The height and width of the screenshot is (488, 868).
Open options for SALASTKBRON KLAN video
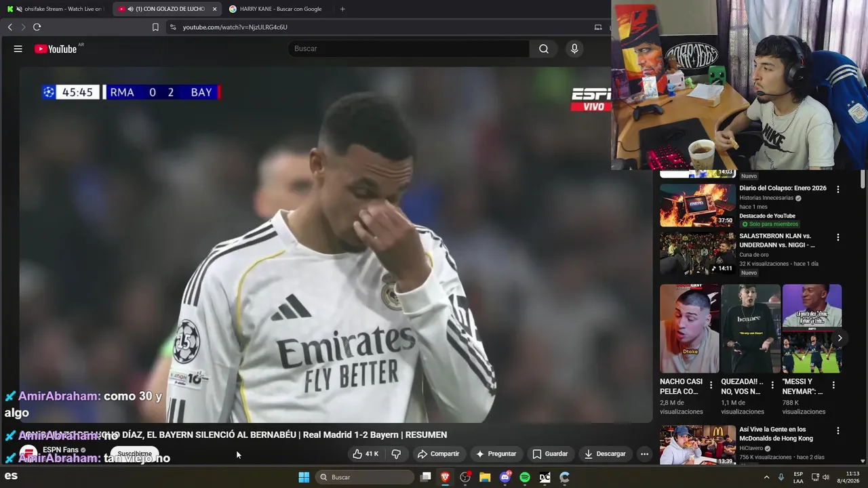[838, 237]
